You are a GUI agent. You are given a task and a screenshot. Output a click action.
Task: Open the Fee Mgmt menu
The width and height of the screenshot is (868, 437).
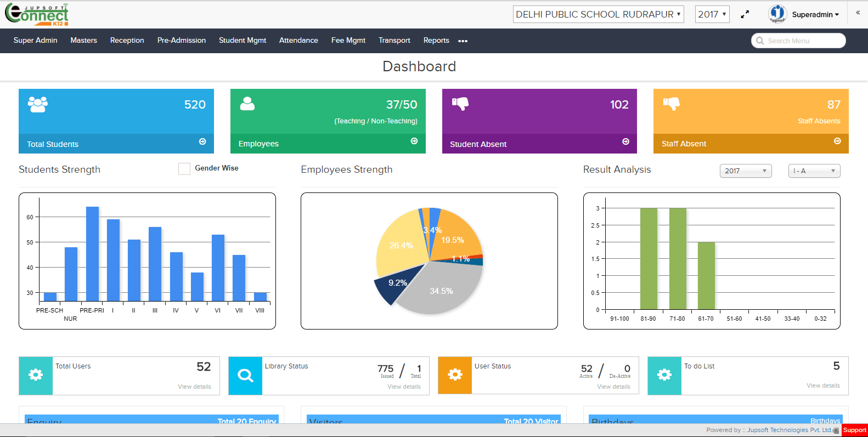pyautogui.click(x=348, y=41)
